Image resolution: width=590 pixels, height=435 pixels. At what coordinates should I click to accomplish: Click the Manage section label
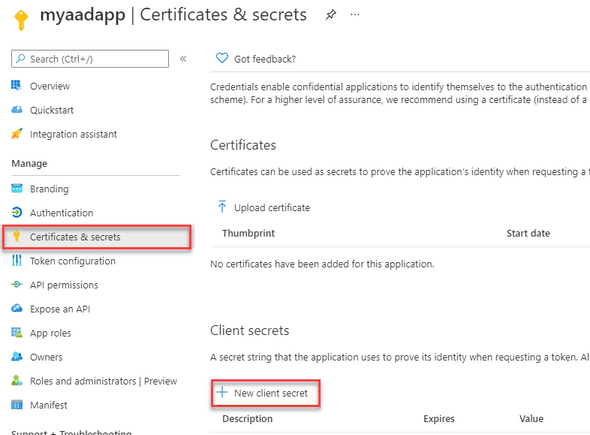click(29, 164)
